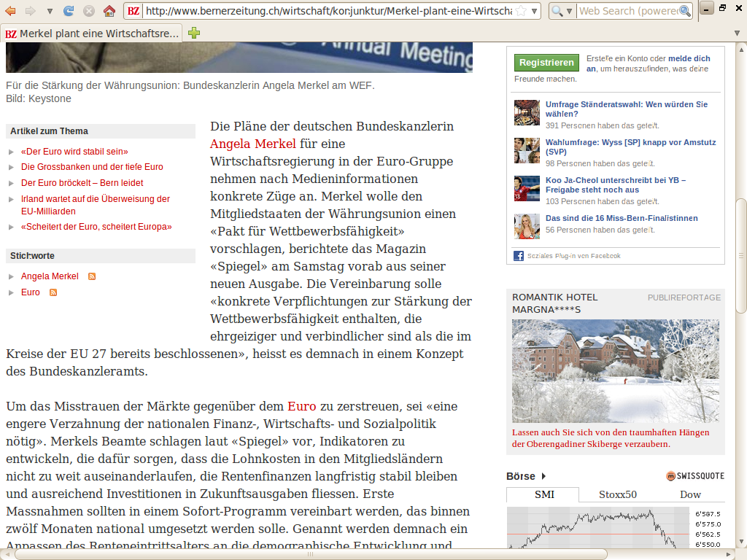The height and width of the screenshot is (560, 747).
Task: Reload the page with the refresh icon
Action: pyautogui.click(x=69, y=10)
